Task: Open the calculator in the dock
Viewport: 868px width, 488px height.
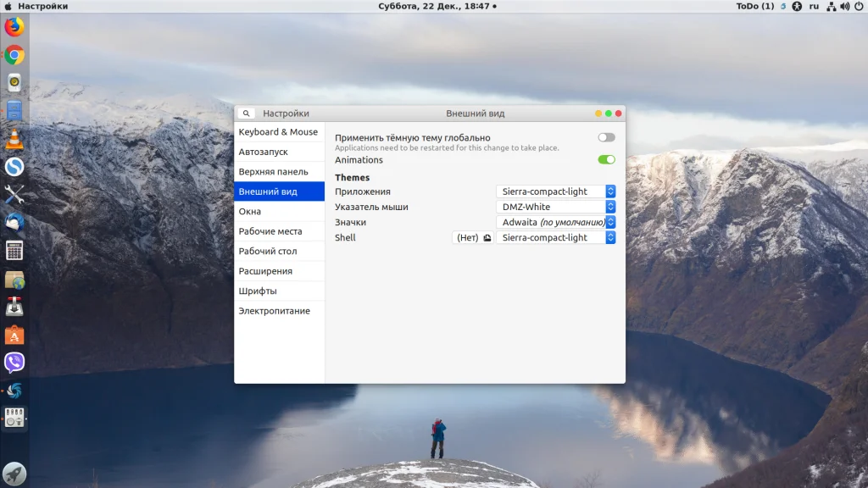Action: pyautogui.click(x=14, y=251)
